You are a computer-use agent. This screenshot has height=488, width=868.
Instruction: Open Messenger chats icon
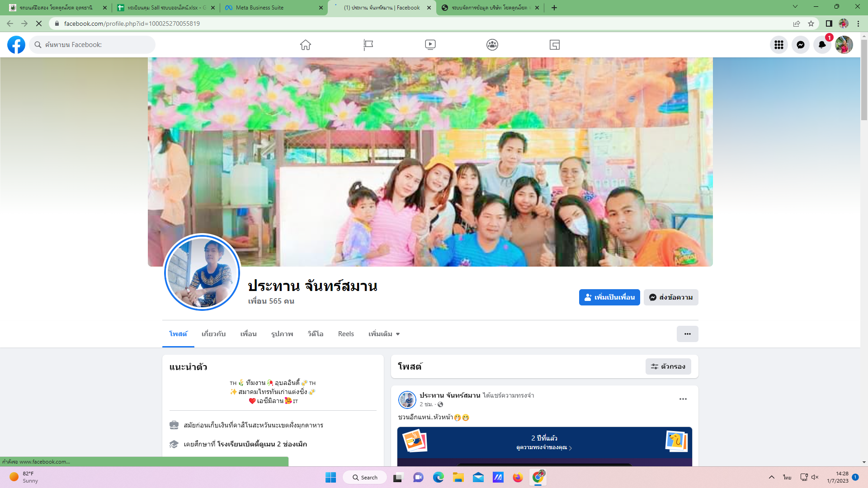click(x=800, y=45)
